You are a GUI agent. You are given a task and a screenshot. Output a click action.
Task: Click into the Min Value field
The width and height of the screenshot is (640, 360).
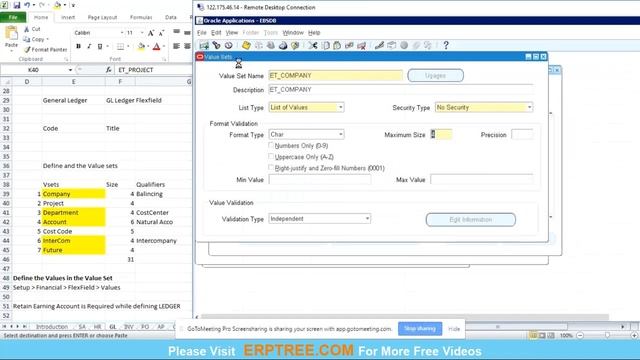tap(320, 180)
